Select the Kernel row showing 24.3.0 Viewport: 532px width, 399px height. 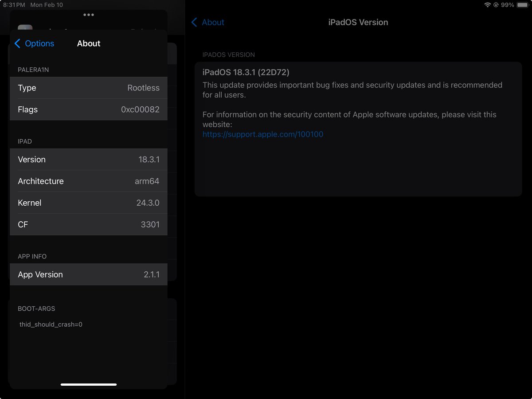[x=89, y=203]
